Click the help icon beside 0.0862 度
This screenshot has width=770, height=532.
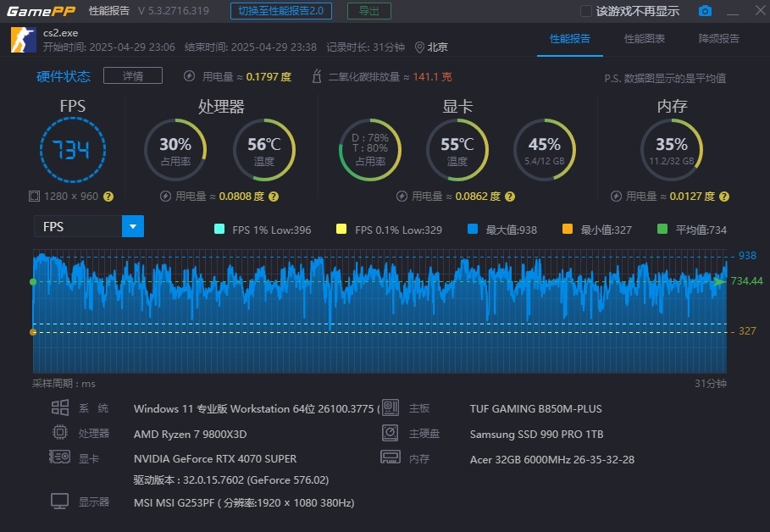(x=510, y=197)
